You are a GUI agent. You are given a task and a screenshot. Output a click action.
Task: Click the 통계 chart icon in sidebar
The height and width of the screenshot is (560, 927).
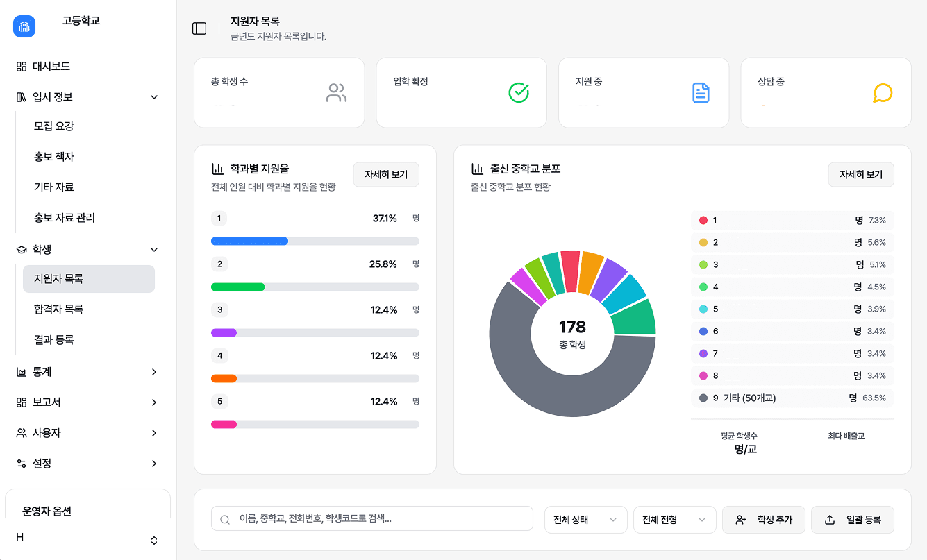22,372
